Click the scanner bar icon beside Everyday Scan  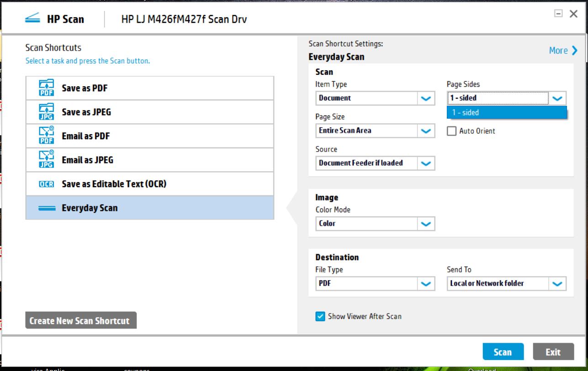[x=47, y=208]
